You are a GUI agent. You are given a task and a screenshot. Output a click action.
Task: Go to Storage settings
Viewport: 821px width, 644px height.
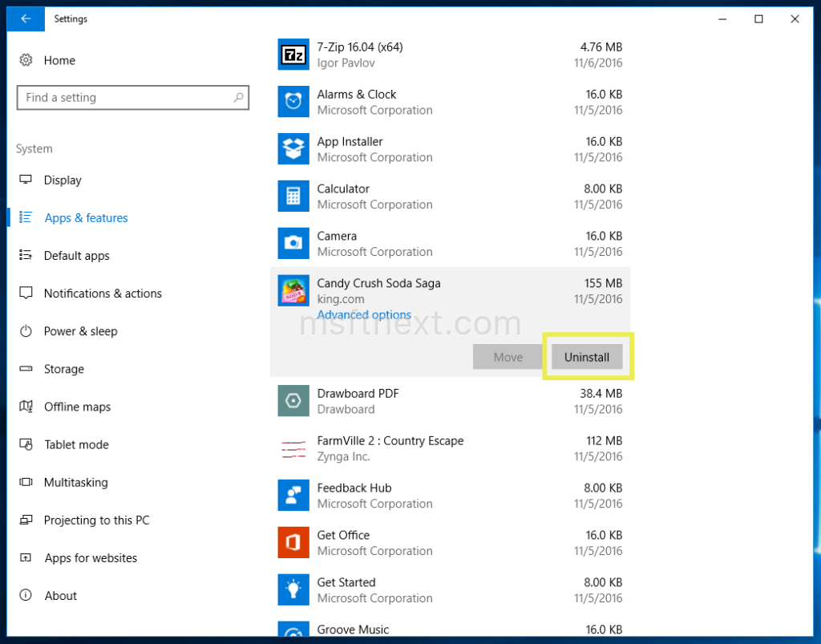63,369
